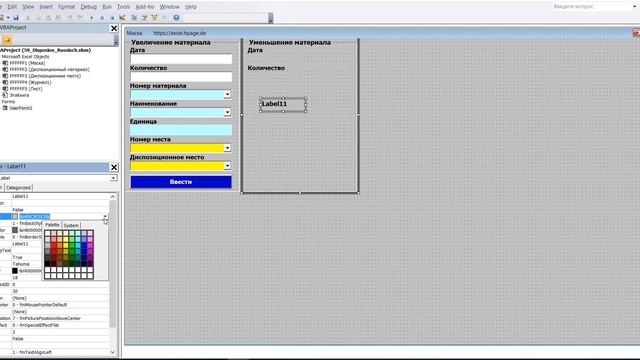640x360 pixels.
Task: Expand Номер места combo box arrow
Action: click(227, 148)
